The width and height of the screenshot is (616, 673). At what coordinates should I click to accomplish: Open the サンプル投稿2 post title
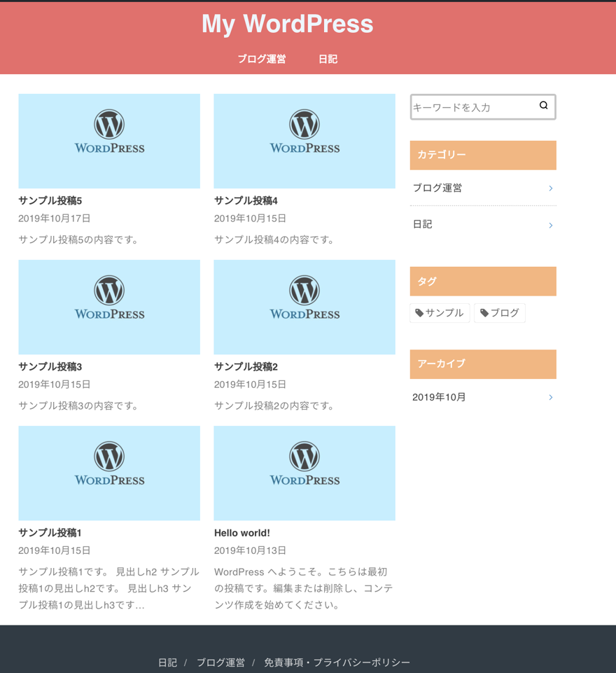[246, 367]
